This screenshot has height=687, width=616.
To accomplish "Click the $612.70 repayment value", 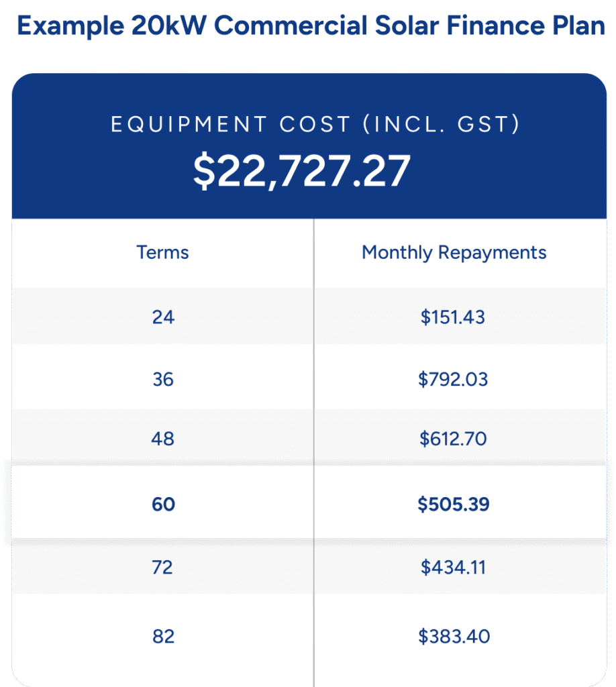I will click(453, 439).
